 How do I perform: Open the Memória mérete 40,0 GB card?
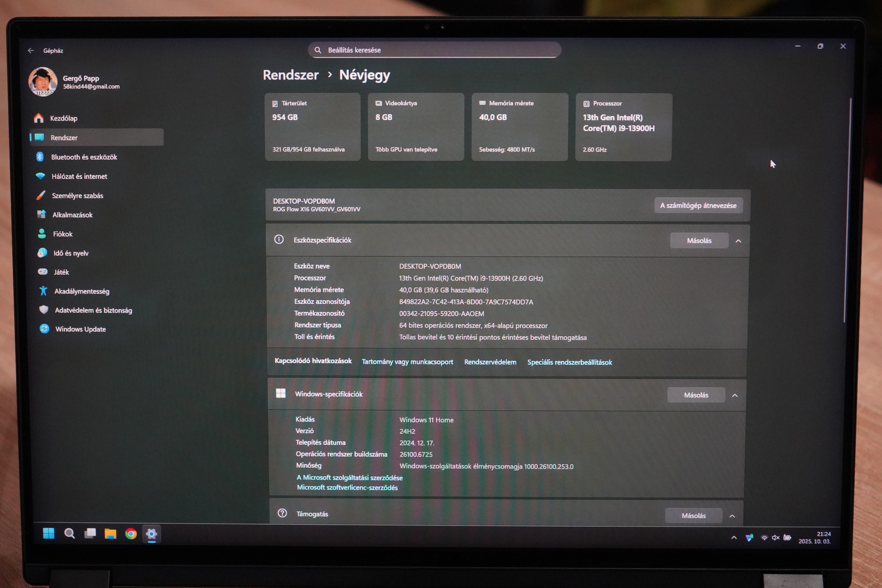tap(519, 127)
